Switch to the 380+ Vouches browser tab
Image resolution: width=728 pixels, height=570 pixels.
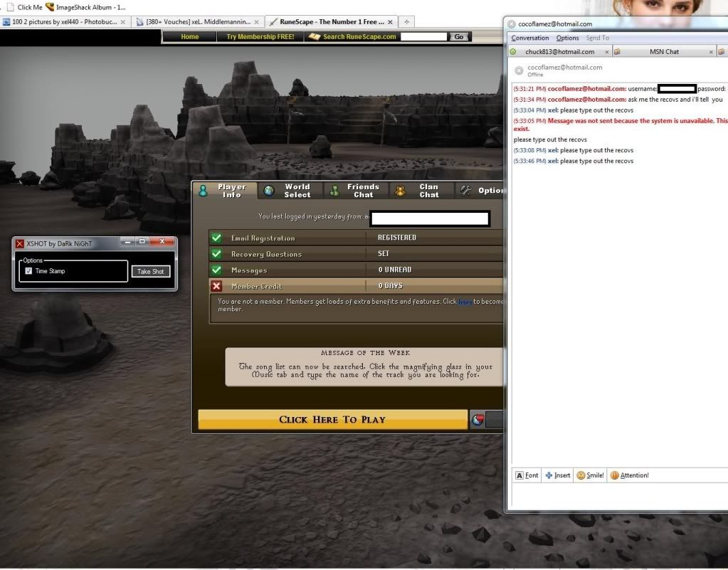199,22
